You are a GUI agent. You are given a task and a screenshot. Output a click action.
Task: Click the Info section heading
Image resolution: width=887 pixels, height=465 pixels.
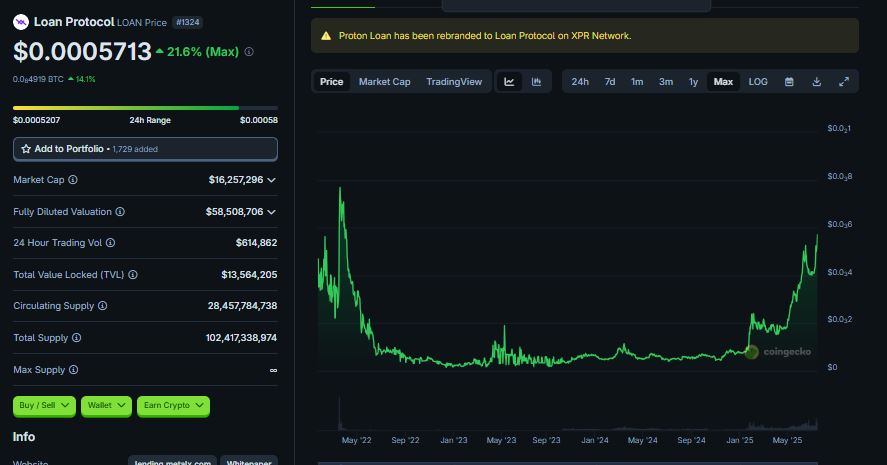(24, 437)
